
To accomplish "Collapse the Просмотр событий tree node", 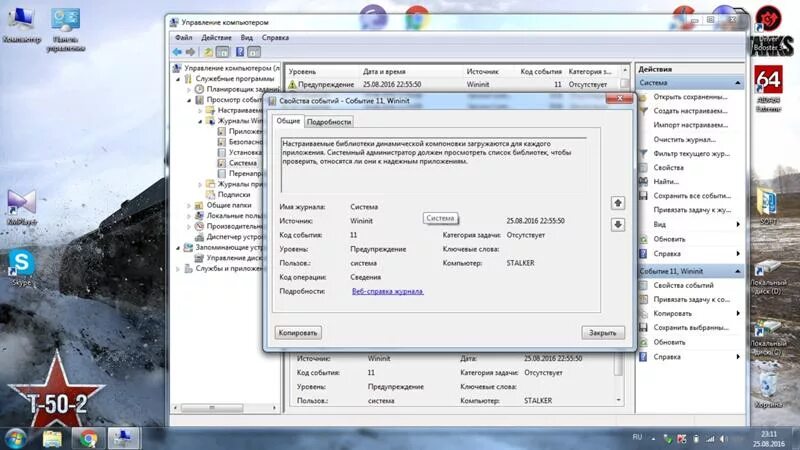I will 189,100.
